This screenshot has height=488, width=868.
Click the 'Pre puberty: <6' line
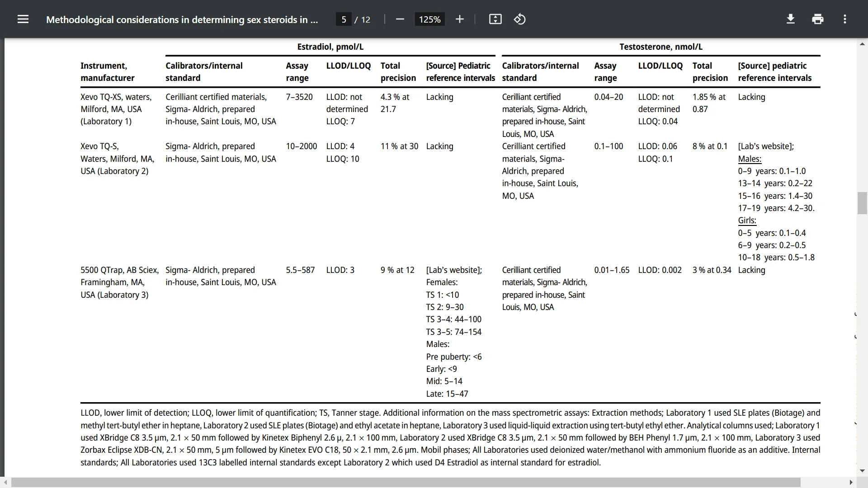point(453,357)
